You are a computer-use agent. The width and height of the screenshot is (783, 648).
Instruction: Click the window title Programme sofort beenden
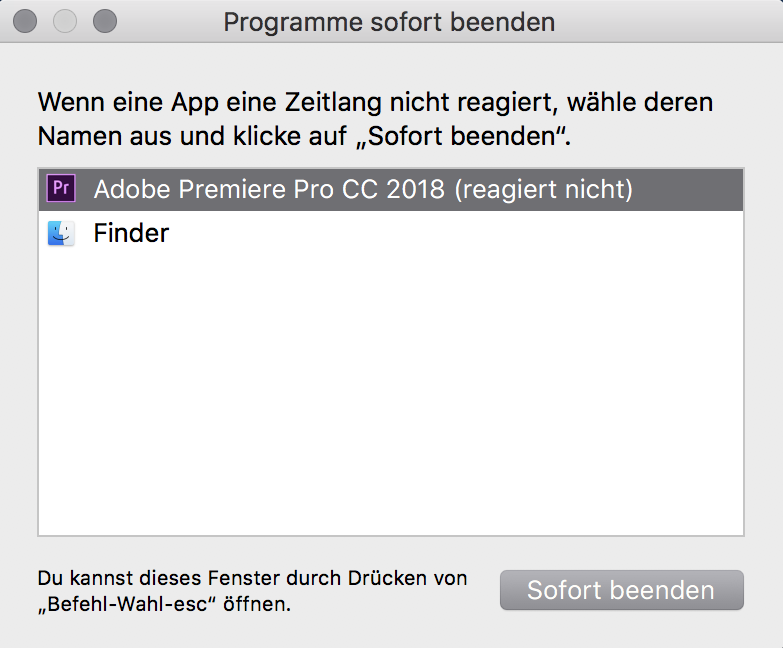point(389,21)
